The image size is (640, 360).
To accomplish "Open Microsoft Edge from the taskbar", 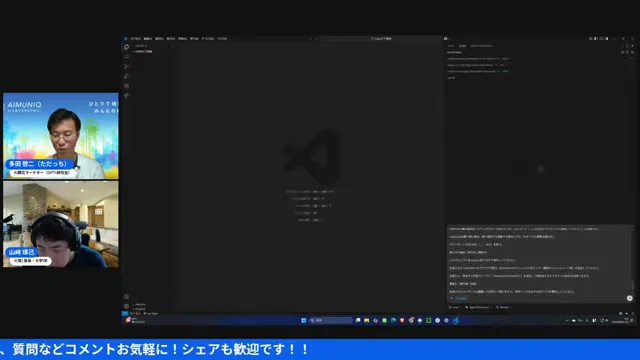I will 393,320.
